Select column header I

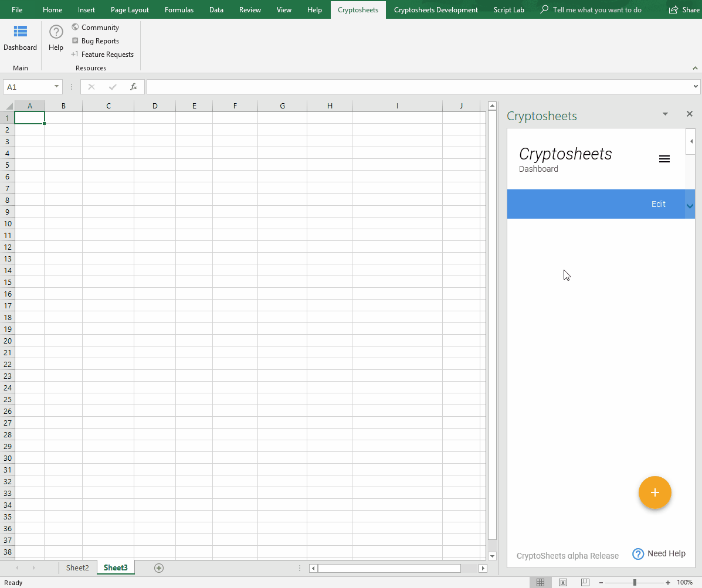click(397, 106)
